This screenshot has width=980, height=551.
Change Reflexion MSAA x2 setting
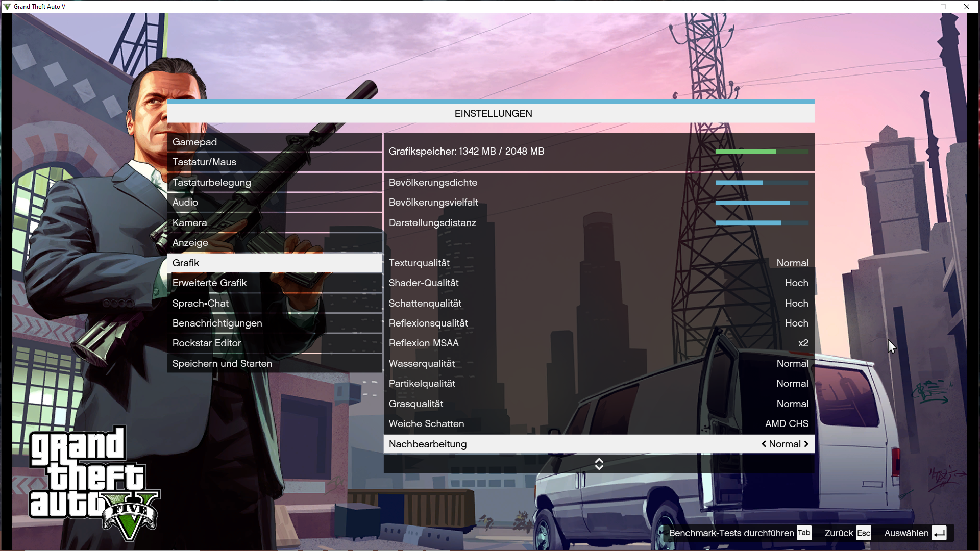[x=803, y=343]
